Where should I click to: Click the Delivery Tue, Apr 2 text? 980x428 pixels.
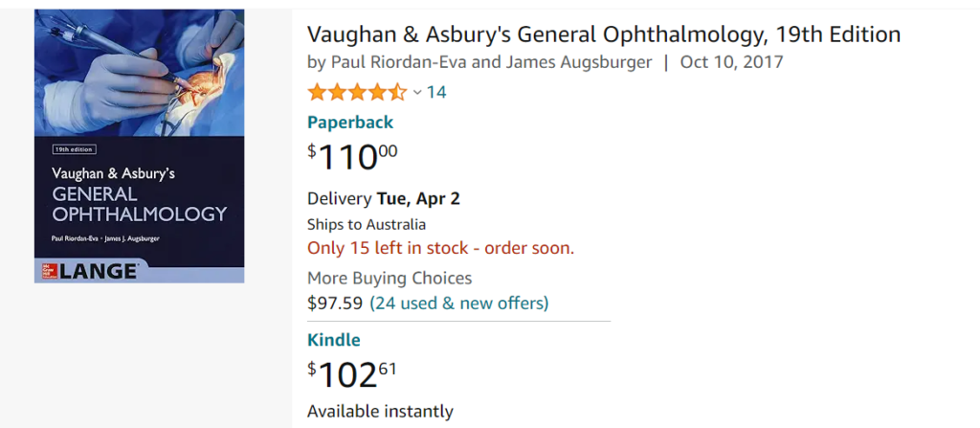(383, 198)
